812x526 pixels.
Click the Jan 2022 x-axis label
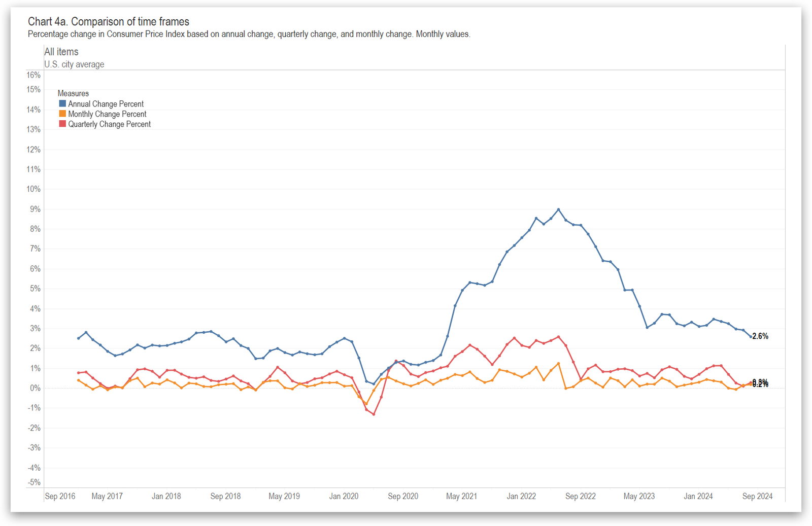pyautogui.click(x=521, y=496)
